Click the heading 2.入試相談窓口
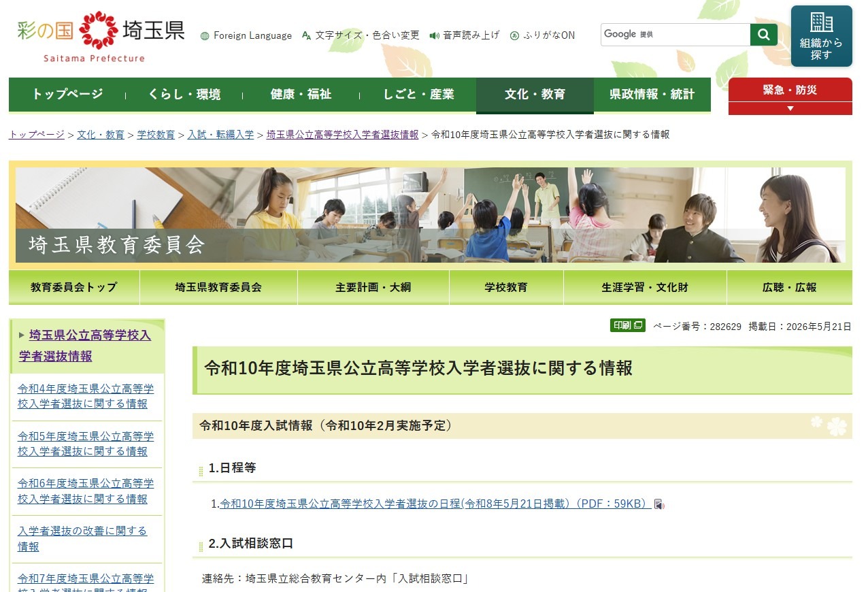868x592 pixels. [x=251, y=544]
